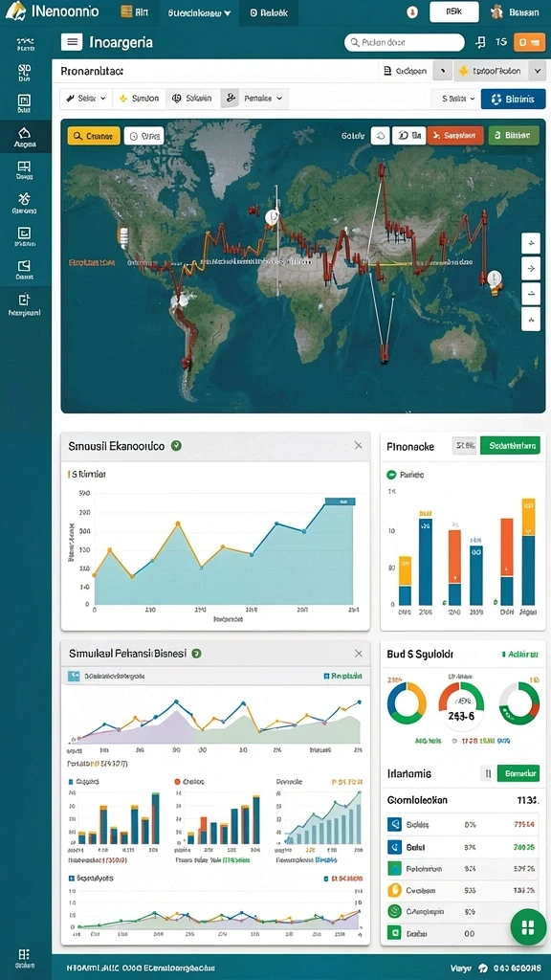The height and width of the screenshot is (980, 551).
Task: Click the top arrow control on map
Action: 530,242
